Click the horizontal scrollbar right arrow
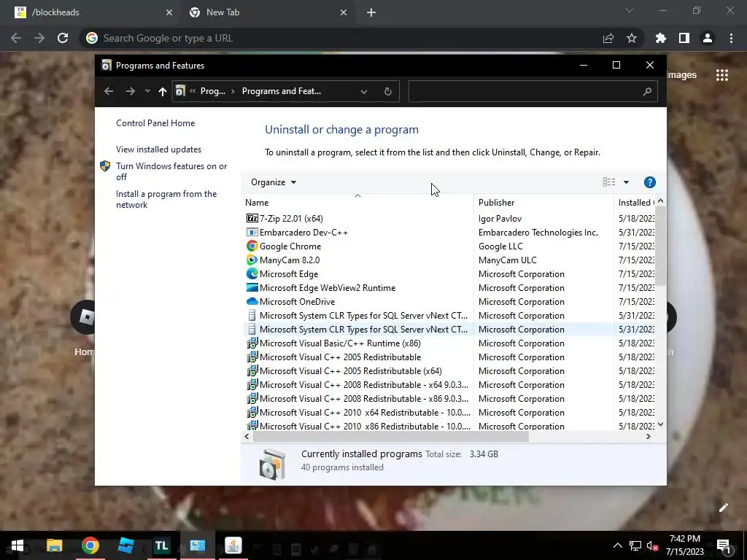 [x=649, y=436]
